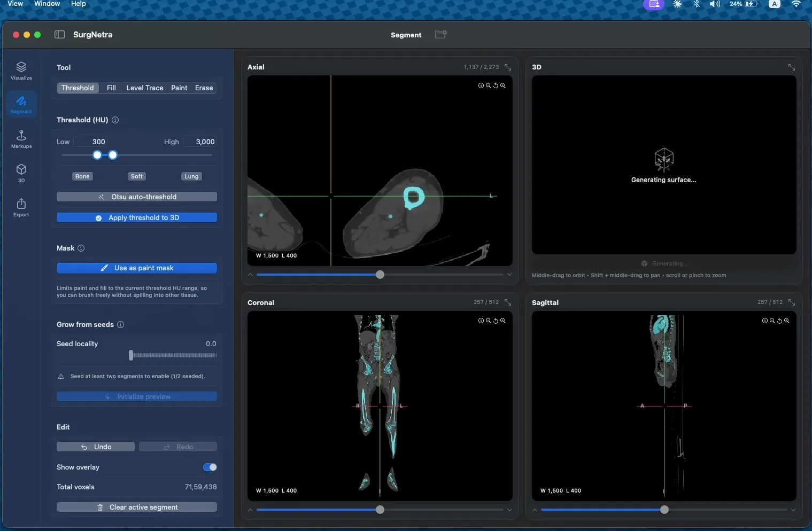Click info icon in Sagittal viewport
This screenshot has width=812, height=531.
click(x=764, y=321)
